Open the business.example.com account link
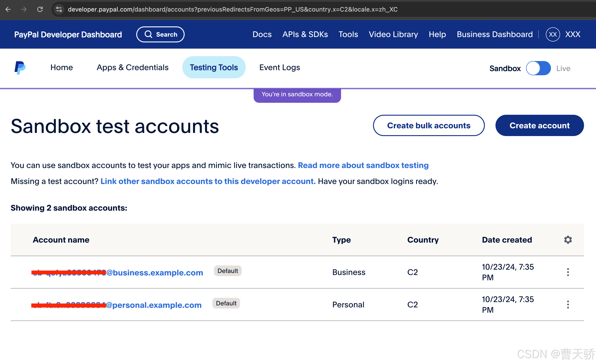The width and height of the screenshot is (596, 364). click(117, 273)
